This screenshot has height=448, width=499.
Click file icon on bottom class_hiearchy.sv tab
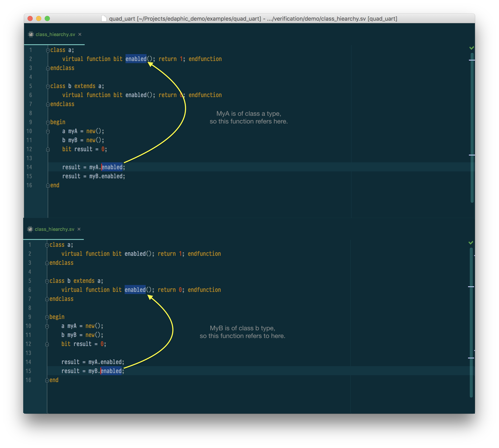coord(30,229)
